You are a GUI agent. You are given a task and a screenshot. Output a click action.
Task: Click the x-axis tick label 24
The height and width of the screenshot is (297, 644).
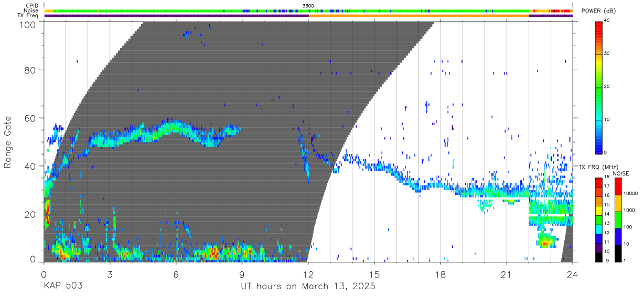tap(572, 274)
